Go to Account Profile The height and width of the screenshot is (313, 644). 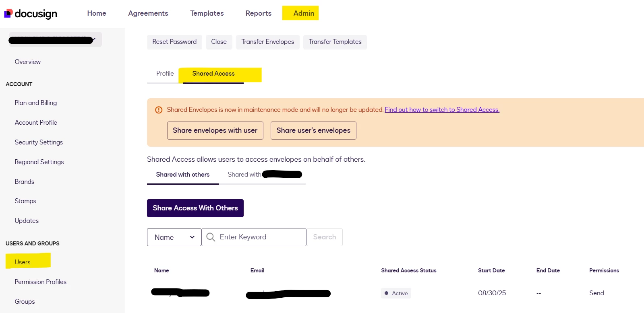pos(36,123)
